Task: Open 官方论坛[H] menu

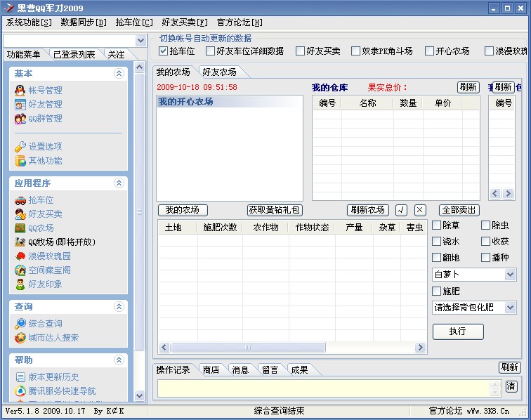Action: coord(240,22)
